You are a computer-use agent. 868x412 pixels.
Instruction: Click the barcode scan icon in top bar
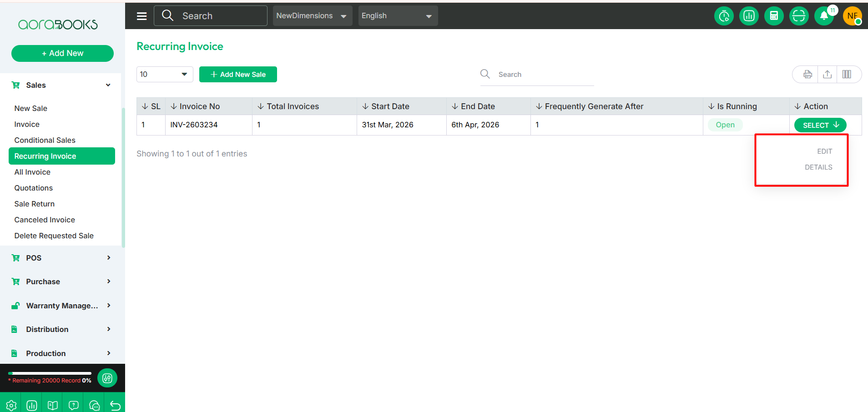click(799, 16)
